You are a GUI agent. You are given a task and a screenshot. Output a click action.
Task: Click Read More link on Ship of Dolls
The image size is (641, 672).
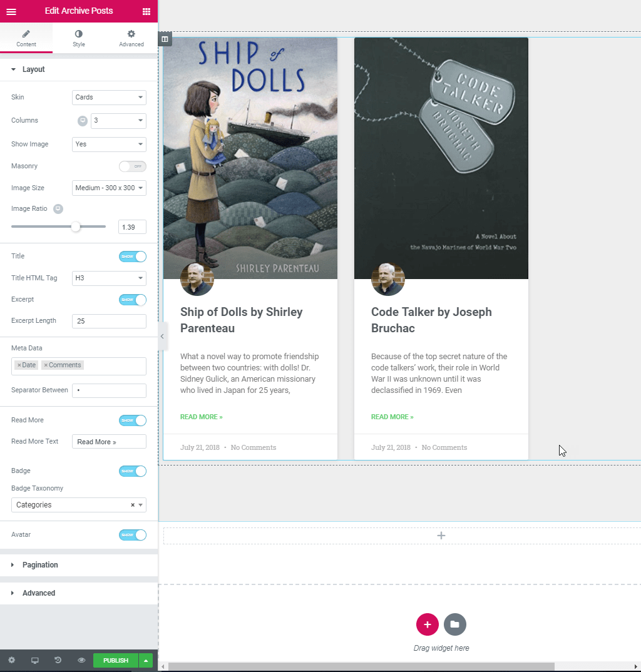pos(201,417)
